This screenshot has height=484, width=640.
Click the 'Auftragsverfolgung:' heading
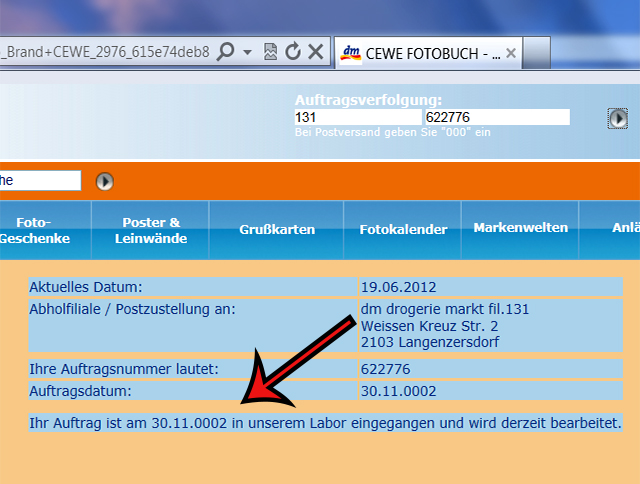pos(368,100)
